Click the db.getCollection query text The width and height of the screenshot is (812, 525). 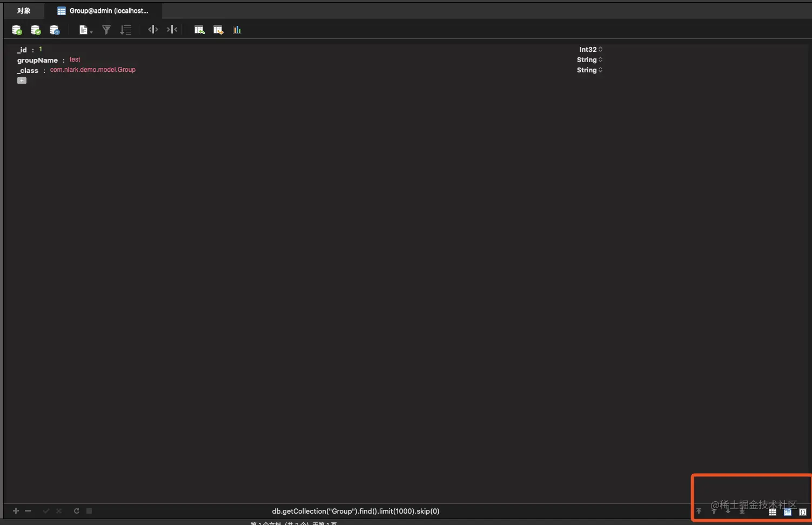355,511
